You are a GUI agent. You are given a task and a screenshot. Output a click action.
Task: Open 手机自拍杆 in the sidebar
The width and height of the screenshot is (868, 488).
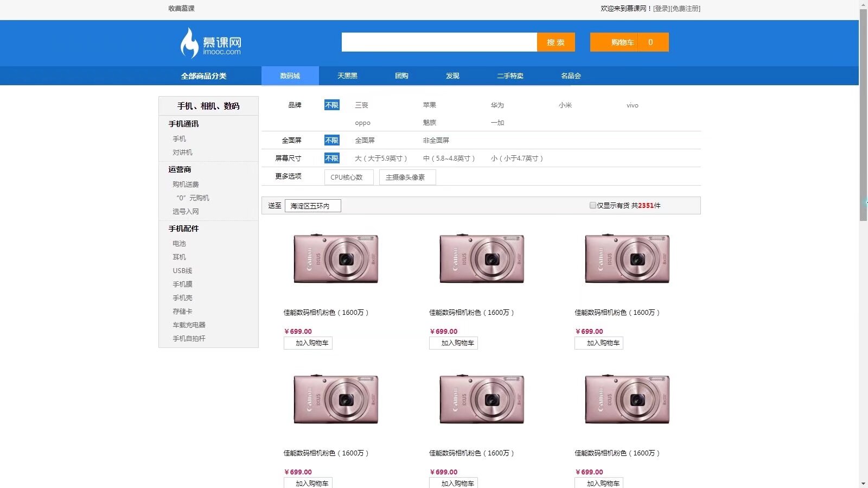click(189, 339)
